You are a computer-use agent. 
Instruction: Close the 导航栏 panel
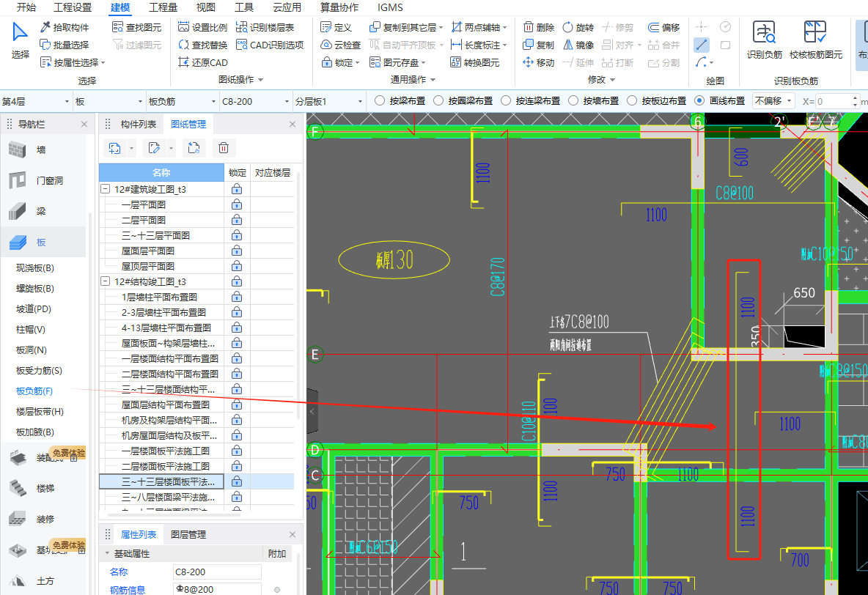pos(84,124)
